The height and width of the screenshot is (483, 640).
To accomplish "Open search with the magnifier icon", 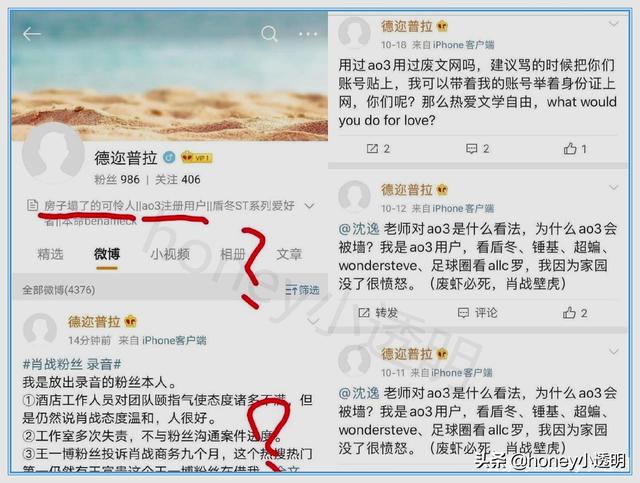I will coord(269,34).
